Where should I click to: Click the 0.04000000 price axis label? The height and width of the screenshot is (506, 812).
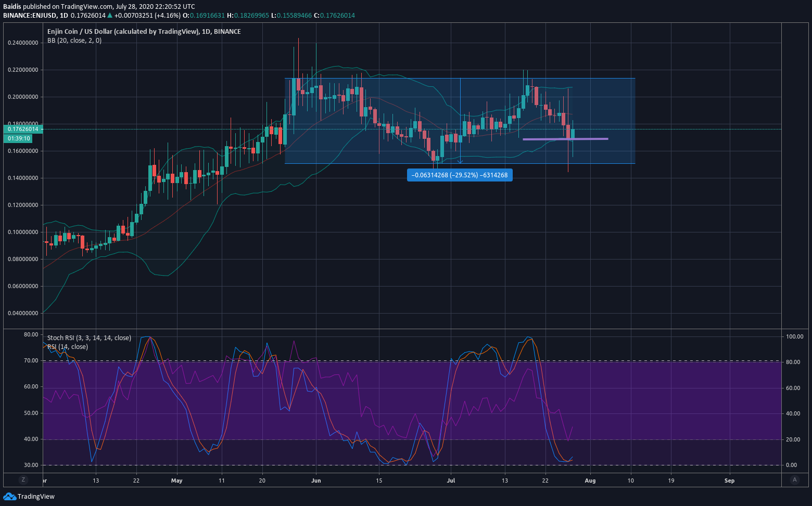pos(23,314)
